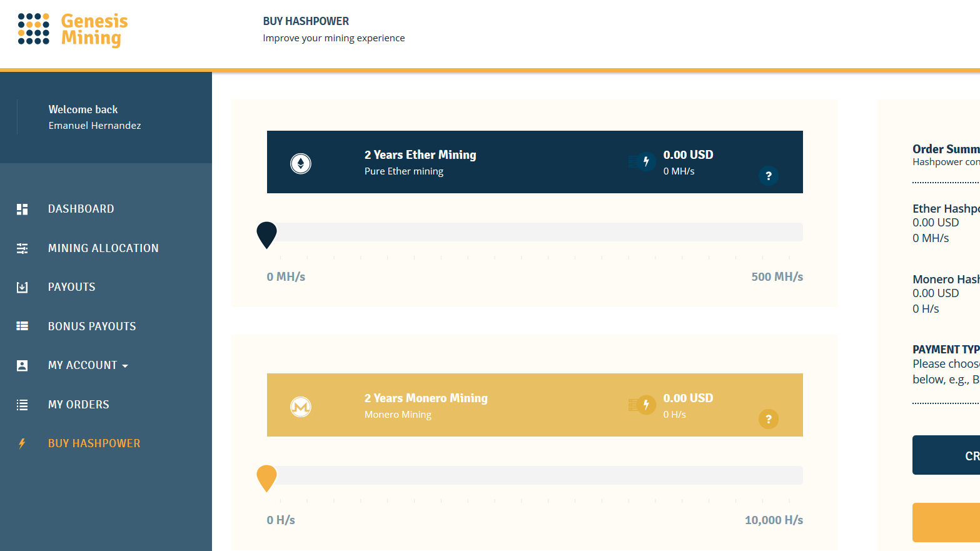Click the Ethereum coin icon
980x551 pixels.
301,164
